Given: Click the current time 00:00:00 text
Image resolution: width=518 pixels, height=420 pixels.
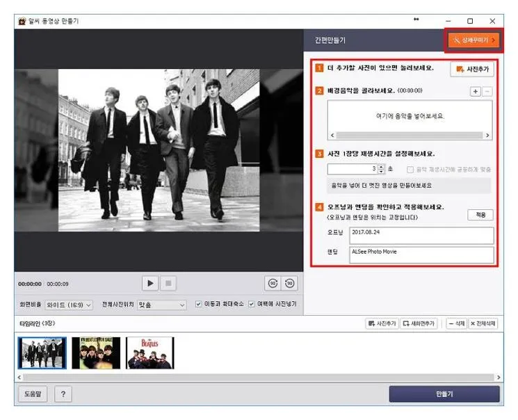Looking at the screenshot, I should pos(30,284).
